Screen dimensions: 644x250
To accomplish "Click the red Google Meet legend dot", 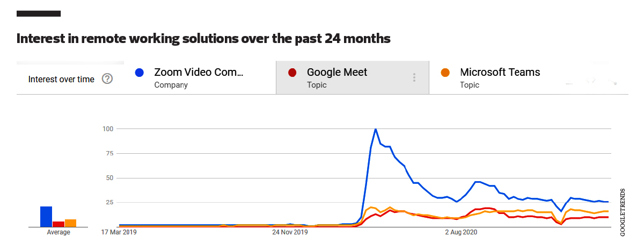I will point(292,73).
